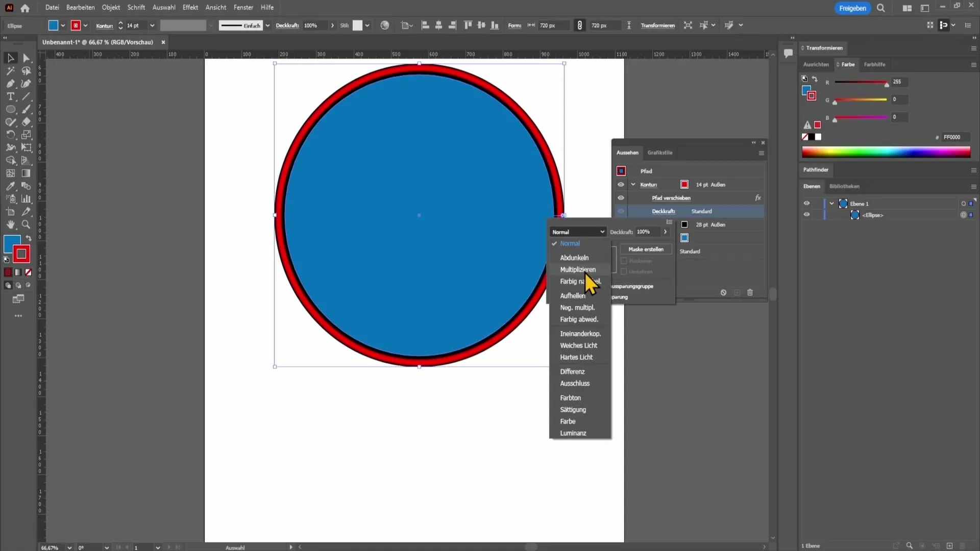Open the Effekt menu
980x551 pixels.
pyautogui.click(x=190, y=8)
